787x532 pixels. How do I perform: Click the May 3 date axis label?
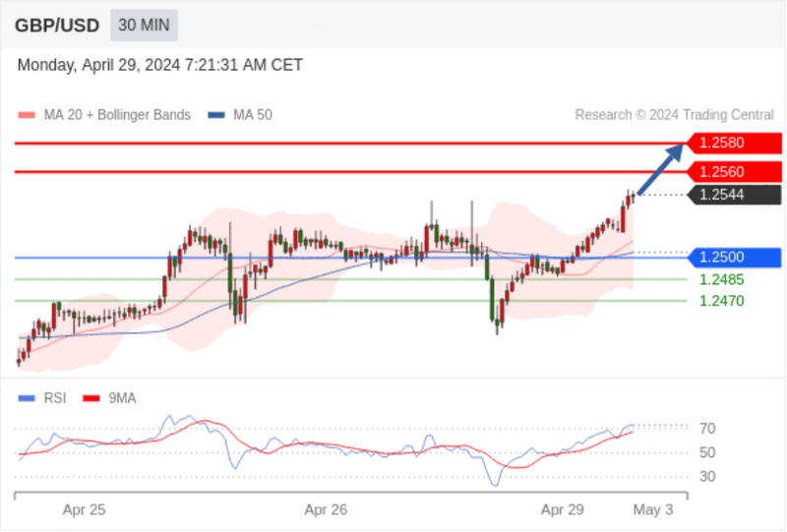(653, 510)
